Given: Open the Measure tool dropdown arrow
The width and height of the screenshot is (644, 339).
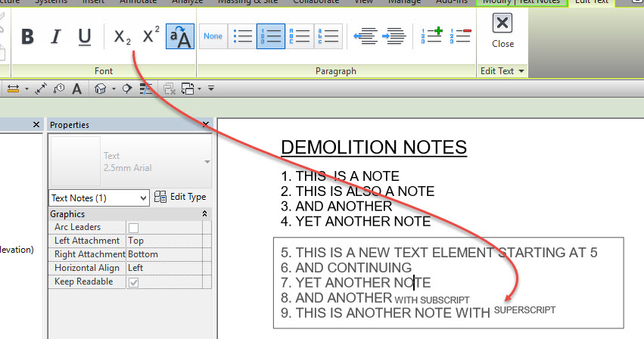Looking at the screenshot, I should (x=26, y=89).
